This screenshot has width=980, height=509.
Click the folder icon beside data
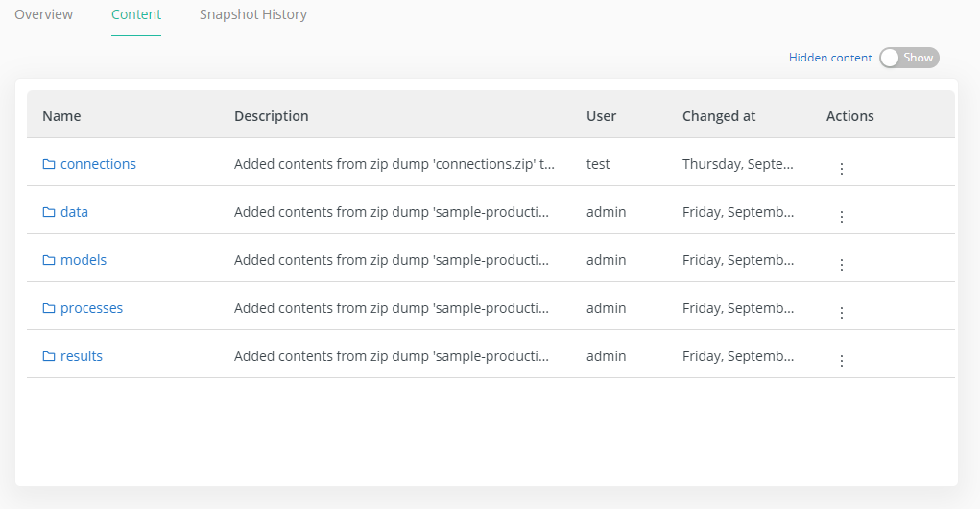(49, 212)
